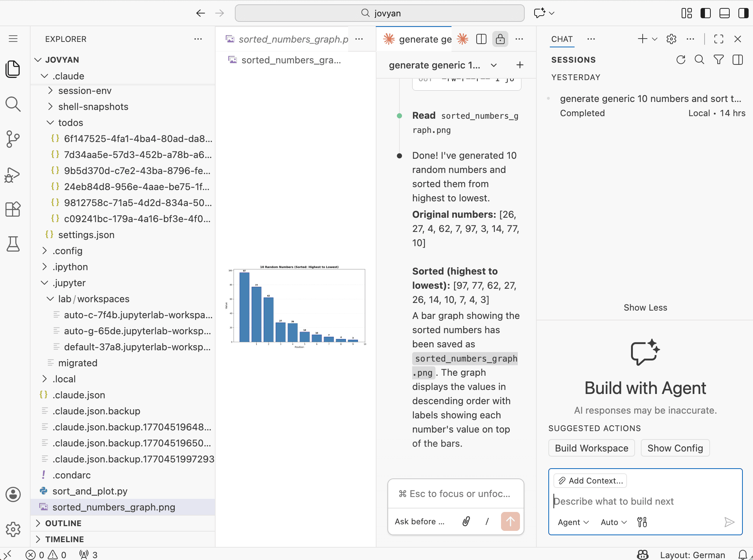Toggle the panel visibility control
The width and height of the screenshot is (753, 560).
point(724,13)
